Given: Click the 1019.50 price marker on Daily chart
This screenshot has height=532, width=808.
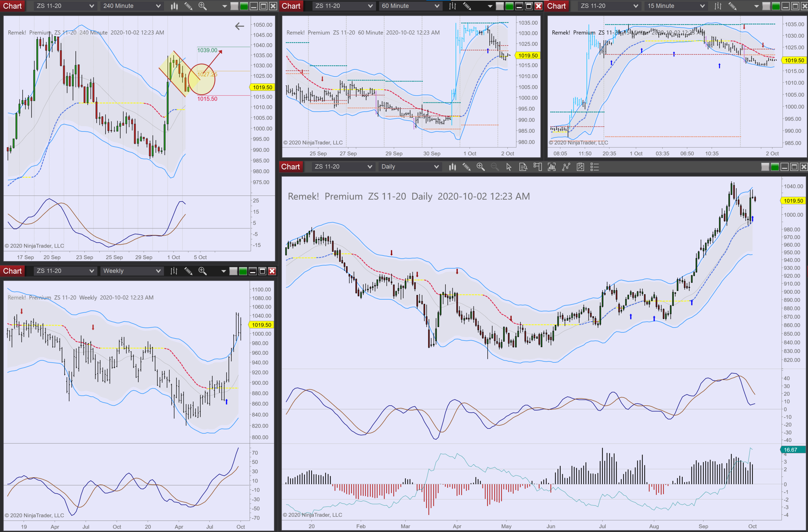Looking at the screenshot, I should click(793, 201).
